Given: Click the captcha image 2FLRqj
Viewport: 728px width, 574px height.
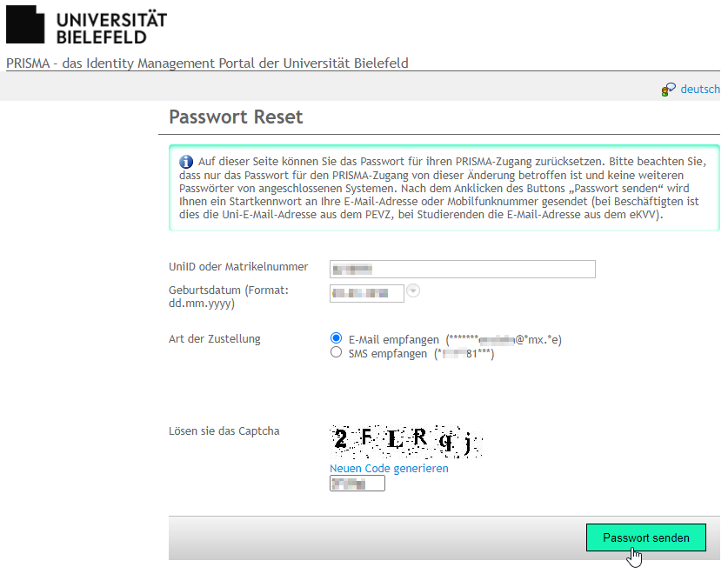Looking at the screenshot, I should 406,442.
